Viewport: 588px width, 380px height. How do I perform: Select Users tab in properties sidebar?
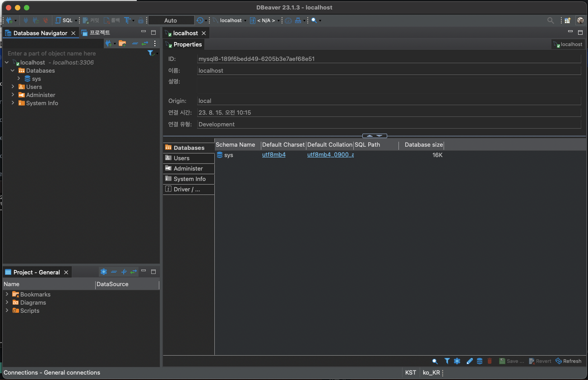pos(181,158)
